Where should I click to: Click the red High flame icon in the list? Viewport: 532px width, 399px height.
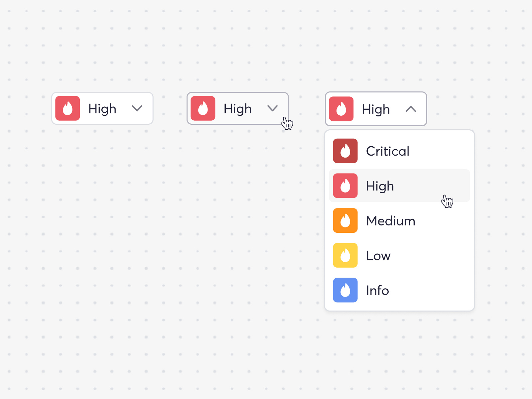[x=345, y=186]
